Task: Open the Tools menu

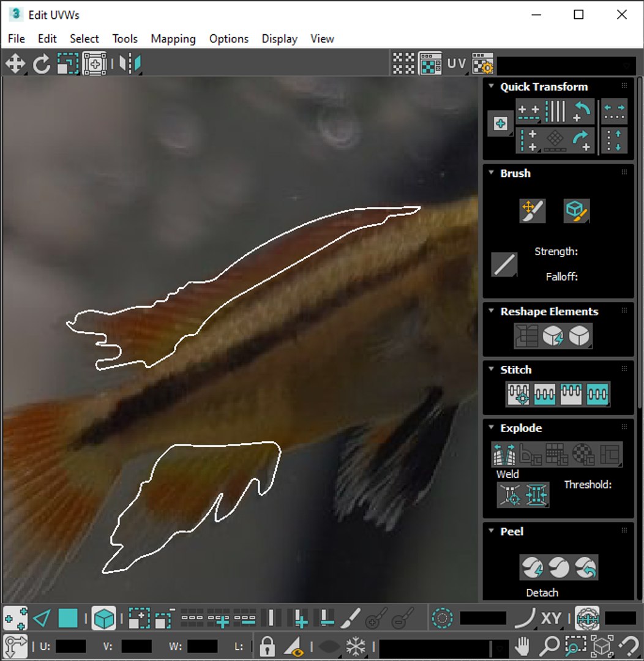Action: tap(125, 39)
